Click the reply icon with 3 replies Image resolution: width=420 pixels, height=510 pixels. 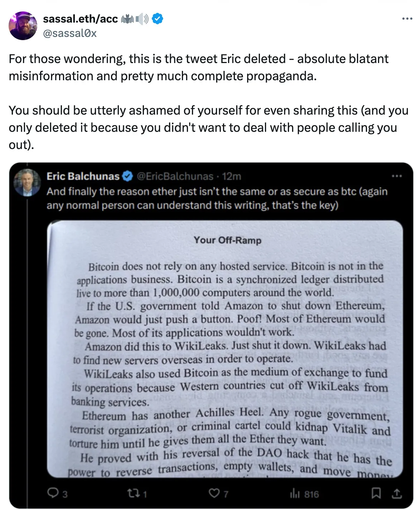pos(53,494)
